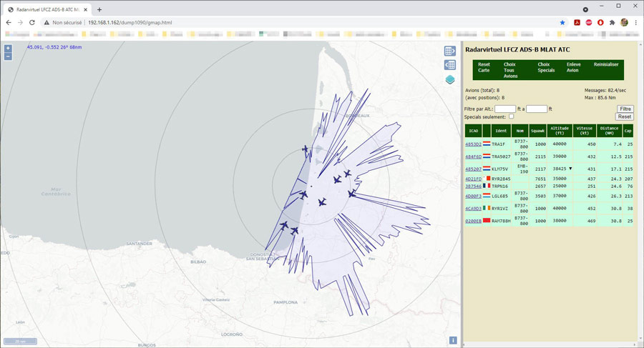The width and height of the screenshot is (644, 348).
Task: Open the Chrome extensions puzzle menu
Action: tap(612, 23)
